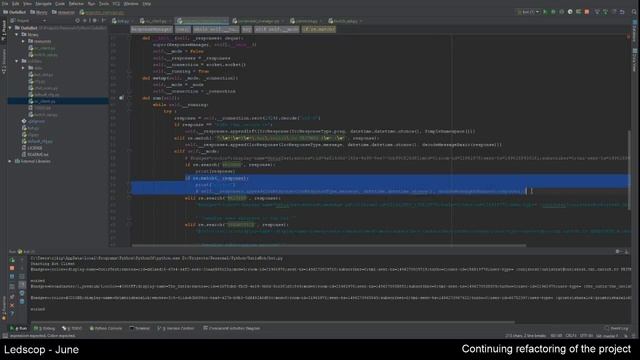The image size is (640, 360).
Task: Toggle read-only lock in status bar
Action: (x=626, y=336)
